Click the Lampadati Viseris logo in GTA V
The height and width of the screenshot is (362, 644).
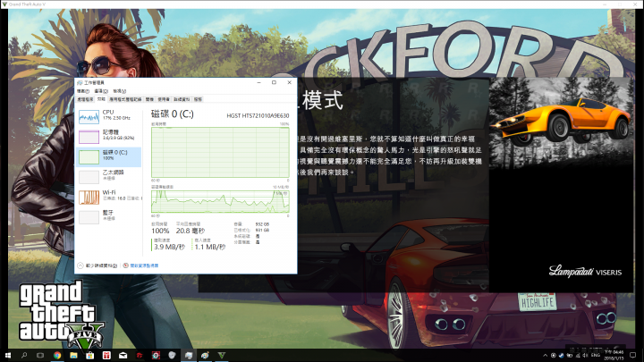(x=585, y=272)
